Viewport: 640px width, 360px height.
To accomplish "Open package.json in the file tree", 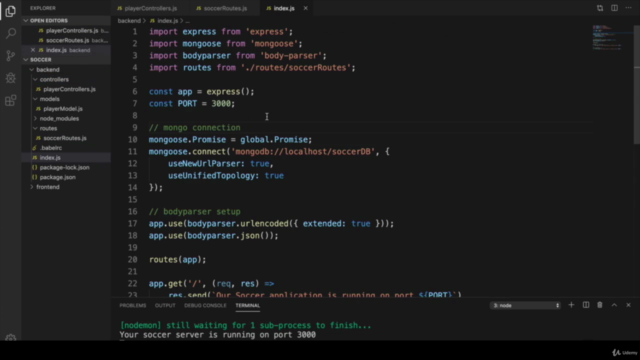I will (x=58, y=177).
